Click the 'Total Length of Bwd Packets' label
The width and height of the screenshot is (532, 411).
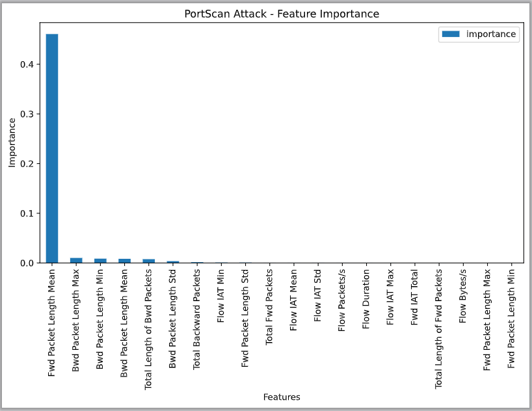coord(148,330)
